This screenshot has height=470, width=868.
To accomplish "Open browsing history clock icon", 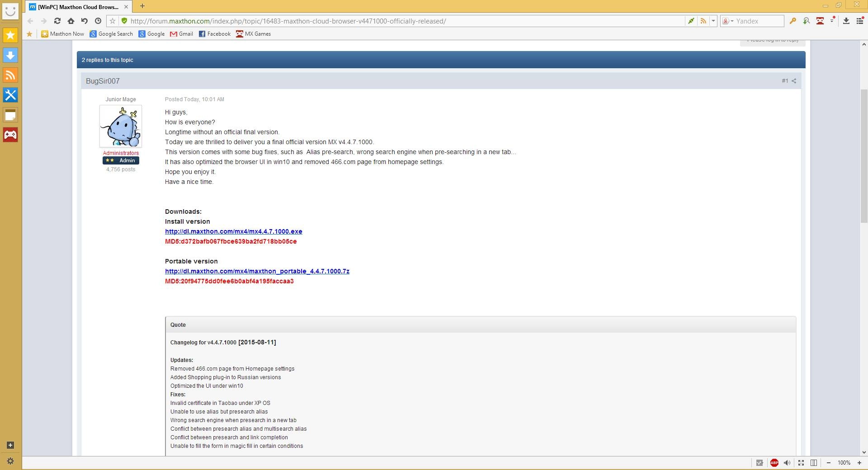I will (98, 21).
